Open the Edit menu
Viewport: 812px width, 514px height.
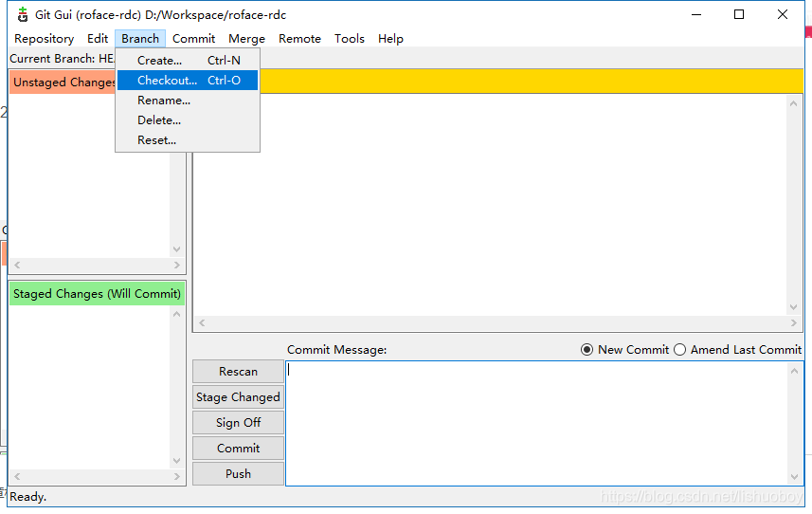pyautogui.click(x=98, y=39)
